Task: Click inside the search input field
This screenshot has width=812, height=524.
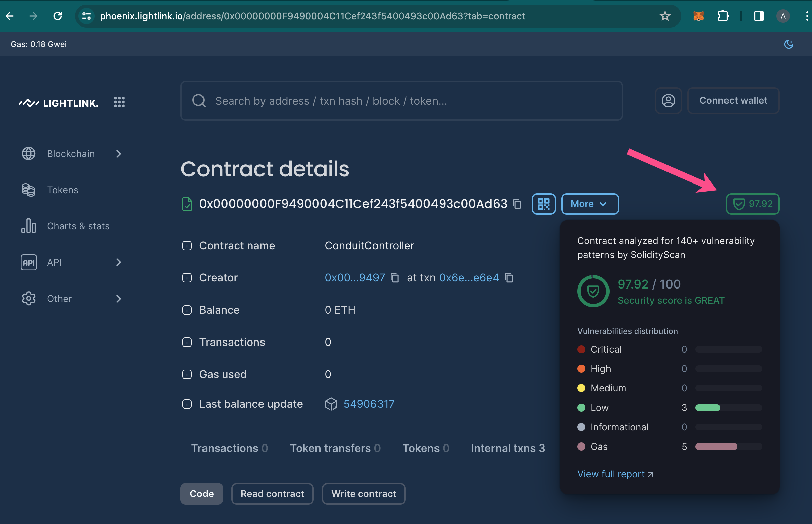Action: (x=374, y=101)
